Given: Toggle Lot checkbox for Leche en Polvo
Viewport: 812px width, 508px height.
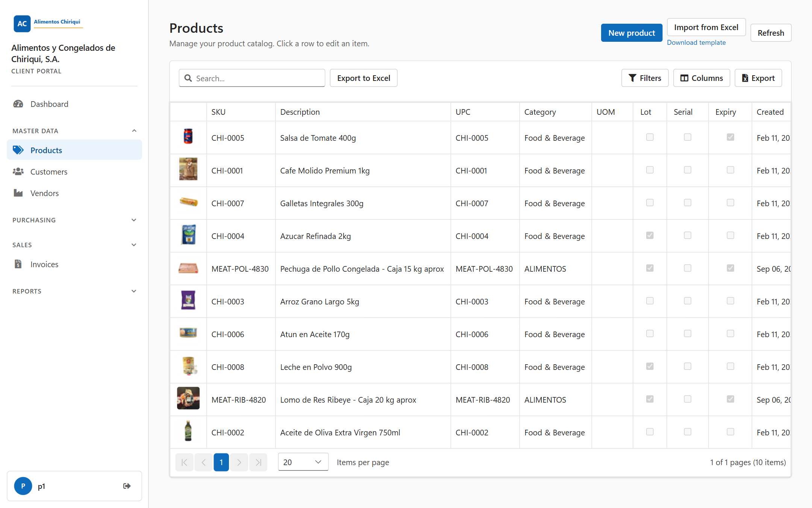Looking at the screenshot, I should (650, 366).
